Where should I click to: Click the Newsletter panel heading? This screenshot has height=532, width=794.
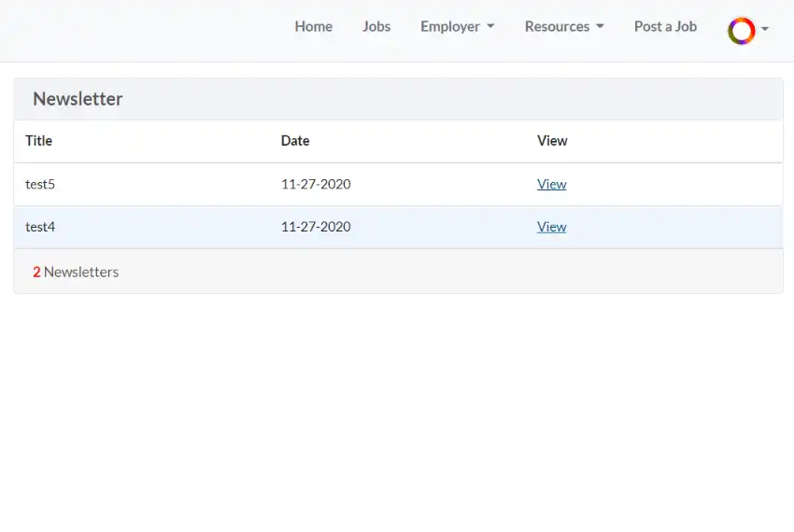[78, 99]
